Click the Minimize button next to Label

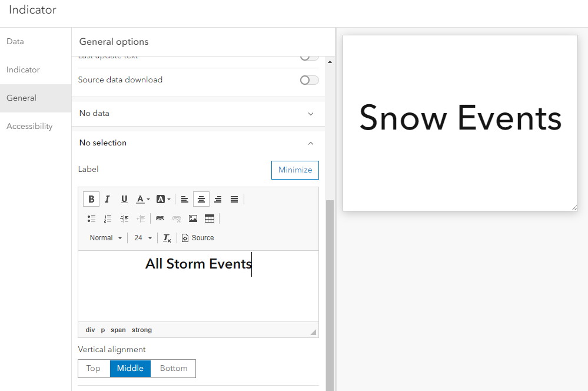click(294, 170)
